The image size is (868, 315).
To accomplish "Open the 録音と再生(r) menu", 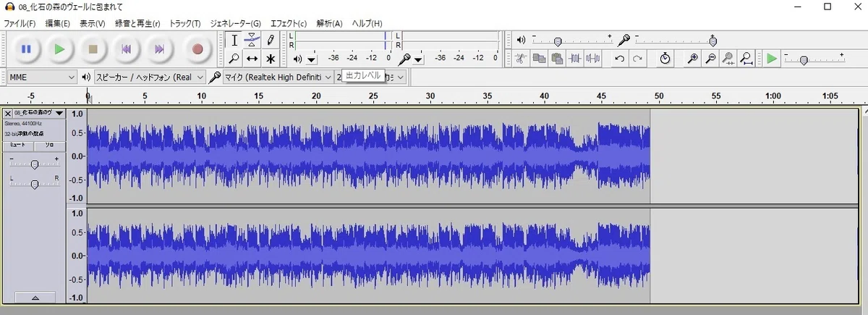I will 137,23.
